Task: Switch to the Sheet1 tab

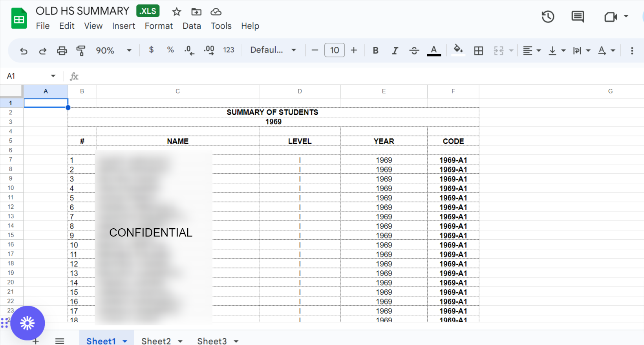Action: [x=101, y=341]
